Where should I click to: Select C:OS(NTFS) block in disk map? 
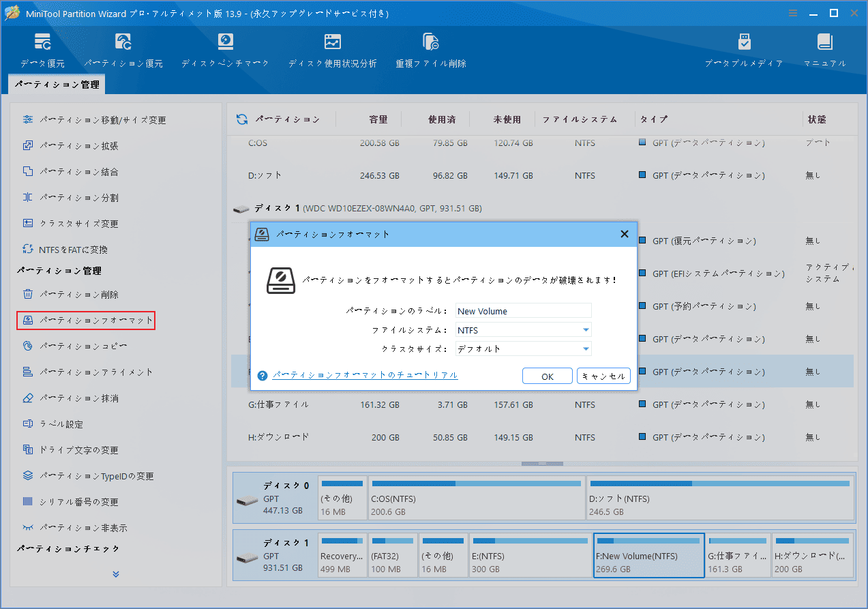tap(476, 498)
